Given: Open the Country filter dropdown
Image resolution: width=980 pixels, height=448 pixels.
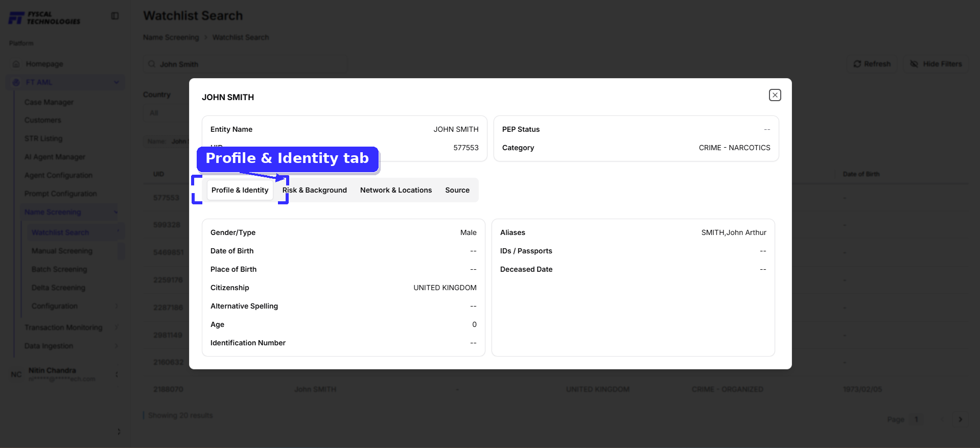Looking at the screenshot, I should (166, 113).
